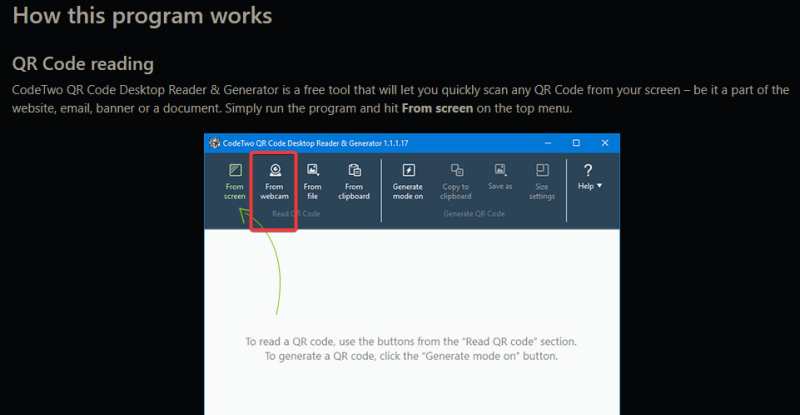Image resolution: width=800 pixels, height=415 pixels.
Task: Click the CodeTwo app icon in title bar
Action: [x=214, y=143]
